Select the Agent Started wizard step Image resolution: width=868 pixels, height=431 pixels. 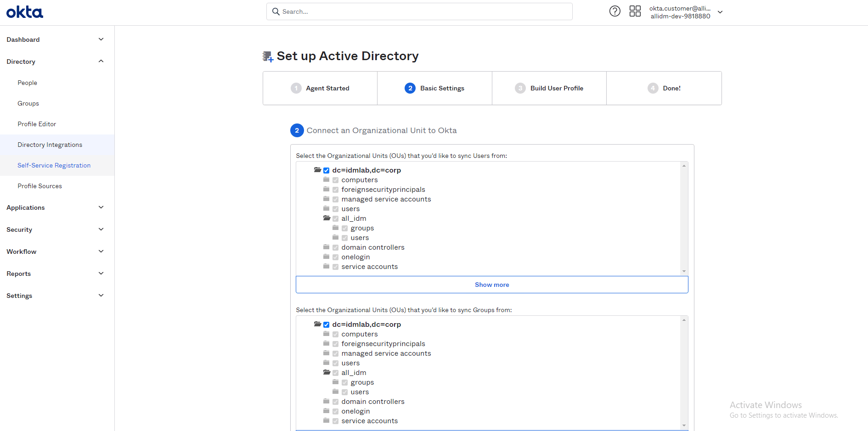point(320,88)
